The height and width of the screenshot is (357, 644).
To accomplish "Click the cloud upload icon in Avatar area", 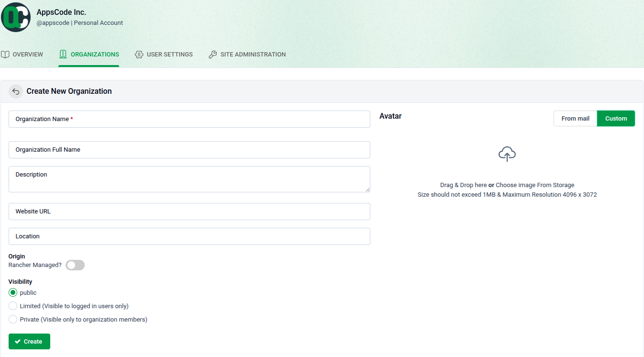I will 507,154.
